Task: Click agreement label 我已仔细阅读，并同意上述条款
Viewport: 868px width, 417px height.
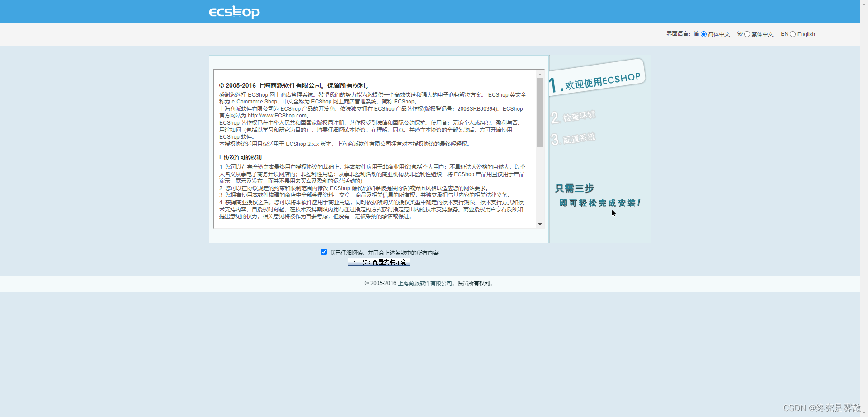Action: click(384, 253)
